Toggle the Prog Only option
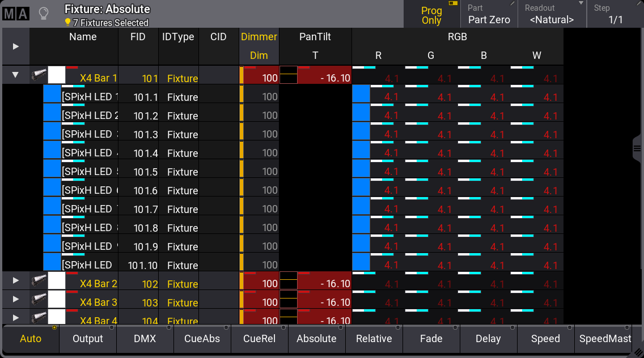Viewport: 644px width, 358px height. pyautogui.click(x=431, y=15)
